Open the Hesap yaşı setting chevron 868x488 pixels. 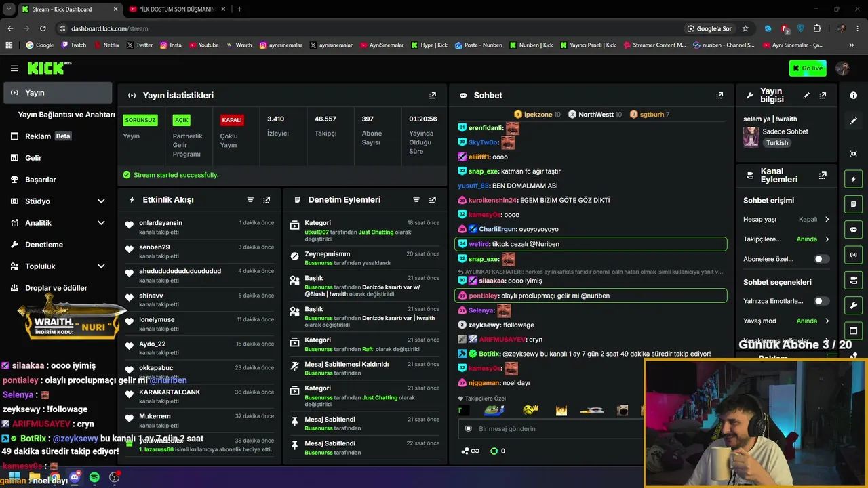(x=827, y=220)
